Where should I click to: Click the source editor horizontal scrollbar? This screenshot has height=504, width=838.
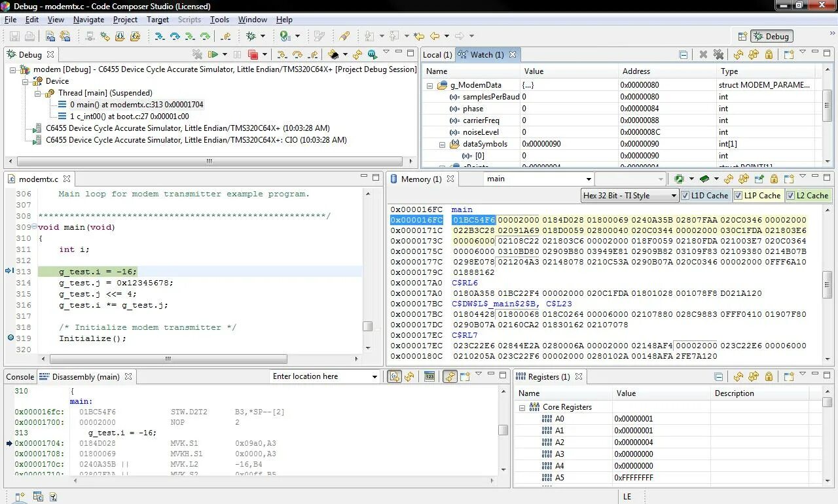pos(168,359)
